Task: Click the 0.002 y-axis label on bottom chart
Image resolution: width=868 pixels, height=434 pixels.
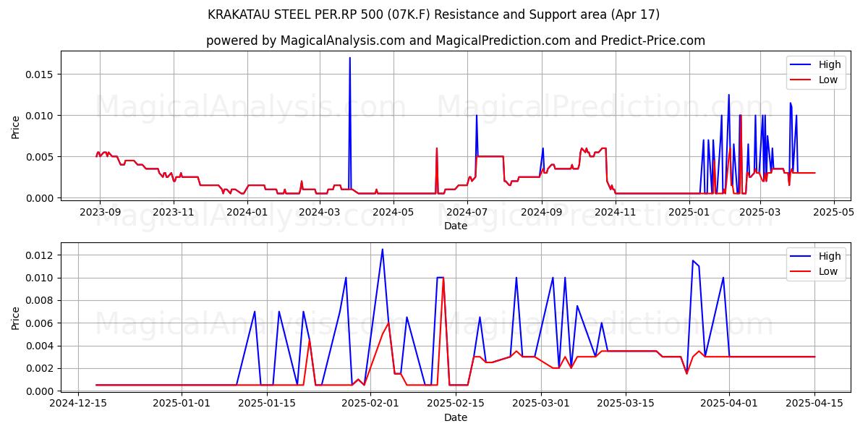Action: (41, 369)
